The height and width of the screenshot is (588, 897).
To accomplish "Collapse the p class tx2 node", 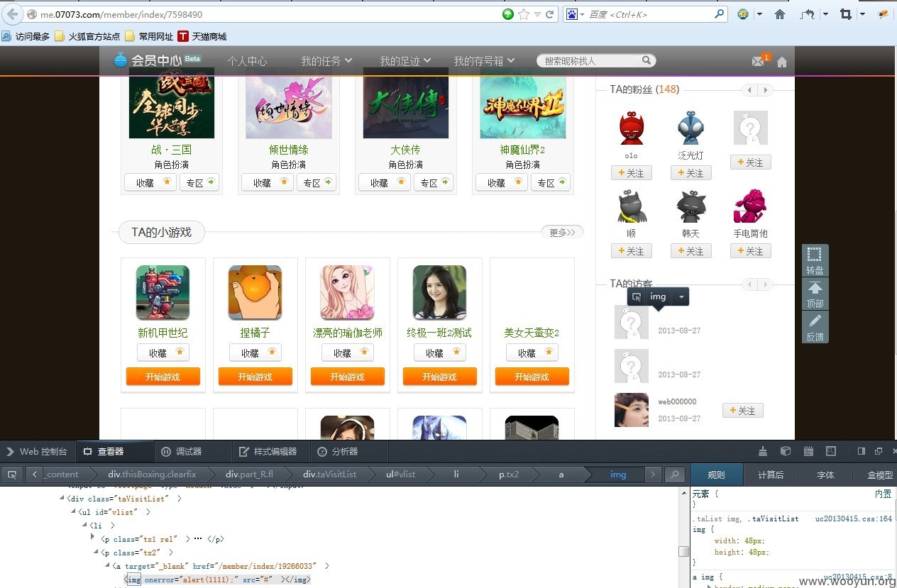I will [x=96, y=552].
